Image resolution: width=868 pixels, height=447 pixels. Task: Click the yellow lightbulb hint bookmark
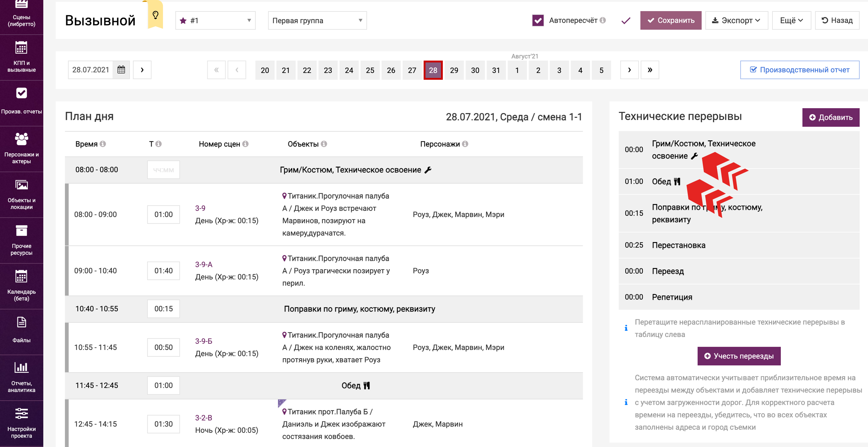155,15
